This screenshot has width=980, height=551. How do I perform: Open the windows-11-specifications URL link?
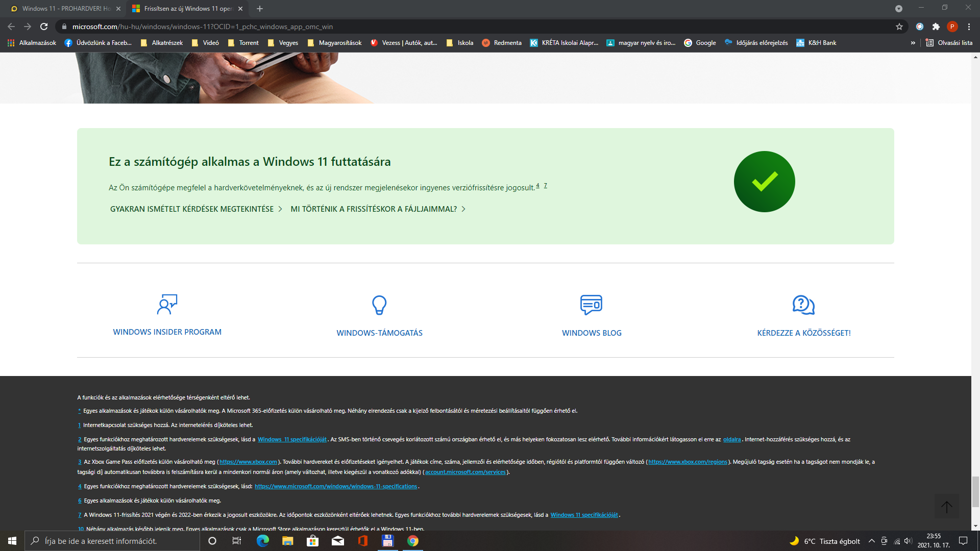click(x=336, y=487)
